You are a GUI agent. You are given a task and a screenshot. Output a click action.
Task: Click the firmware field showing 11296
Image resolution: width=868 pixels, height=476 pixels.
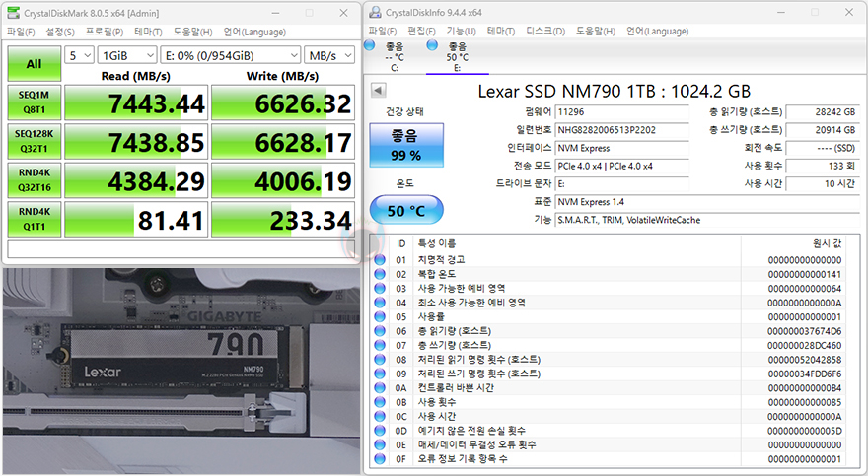(x=622, y=112)
